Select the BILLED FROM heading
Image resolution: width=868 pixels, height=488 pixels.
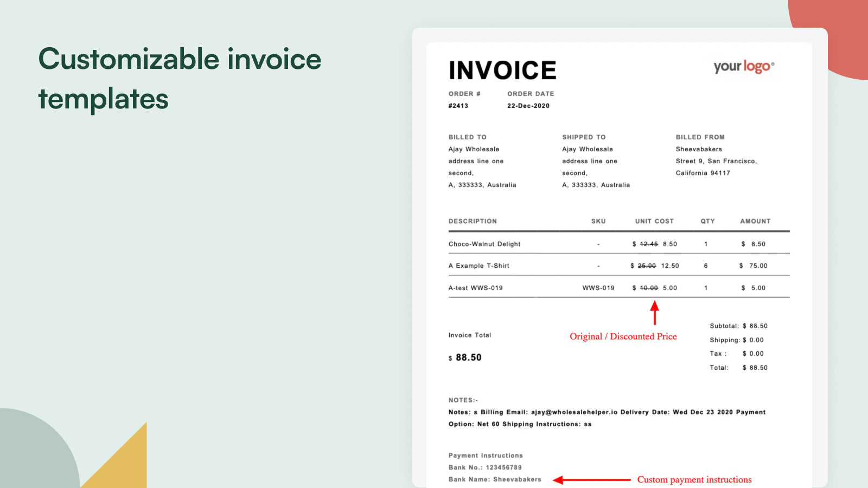point(700,137)
